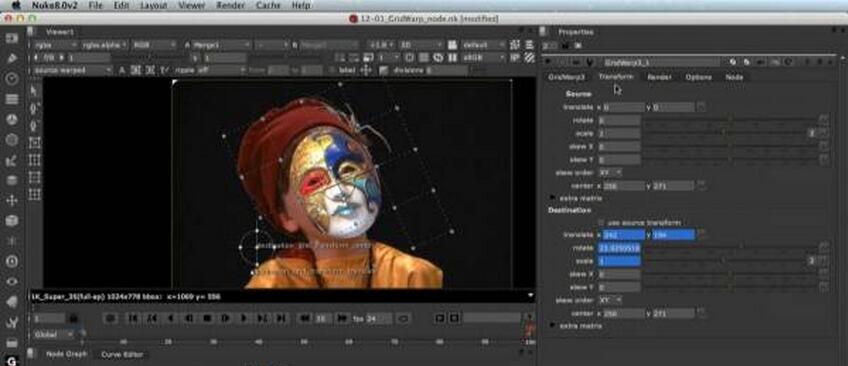Click the transform jack icon beside label

366,70
